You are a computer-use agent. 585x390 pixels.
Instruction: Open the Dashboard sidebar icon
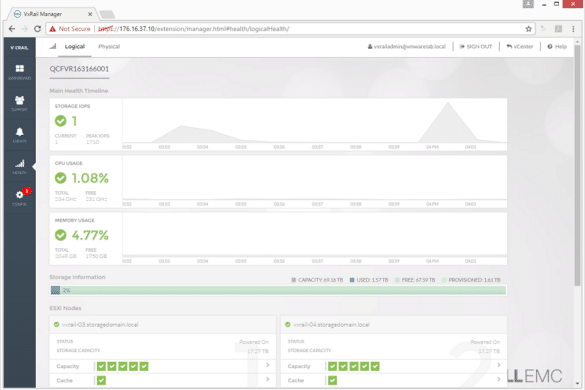[20, 69]
